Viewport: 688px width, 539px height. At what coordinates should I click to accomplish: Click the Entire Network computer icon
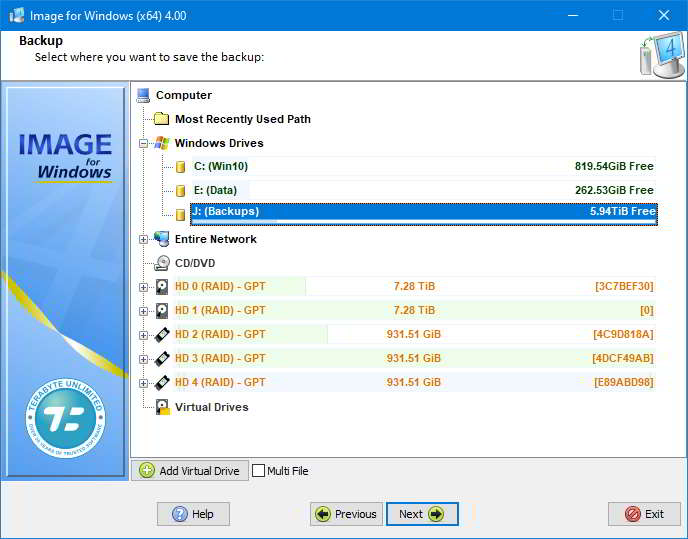pos(161,239)
